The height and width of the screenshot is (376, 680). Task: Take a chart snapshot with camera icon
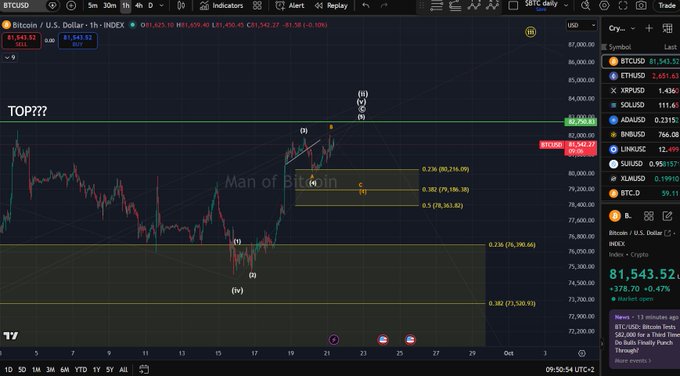[641, 6]
